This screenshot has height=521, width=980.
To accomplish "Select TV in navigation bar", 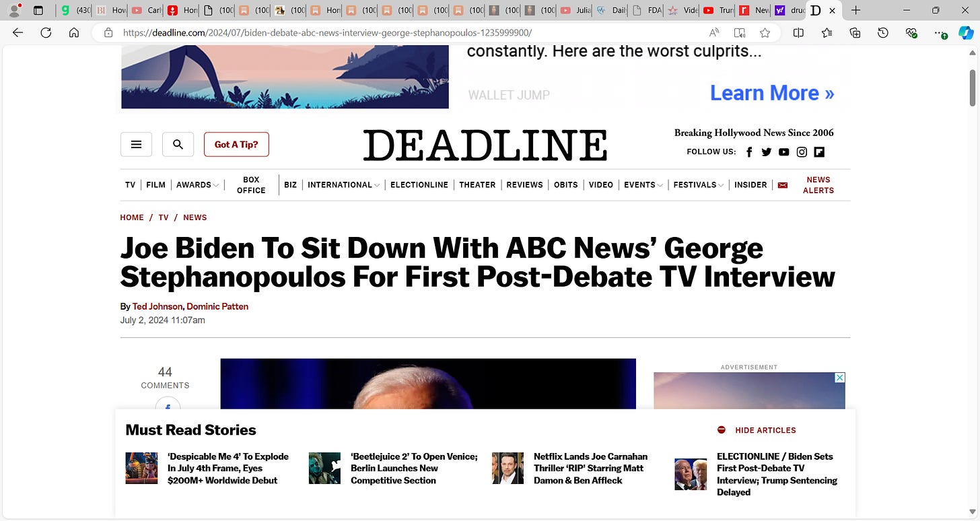I will pyautogui.click(x=130, y=184).
